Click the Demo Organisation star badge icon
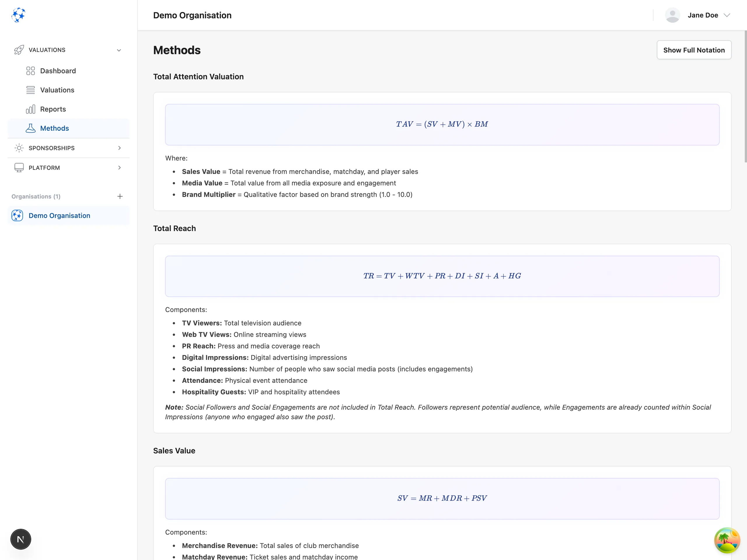 coord(17,215)
